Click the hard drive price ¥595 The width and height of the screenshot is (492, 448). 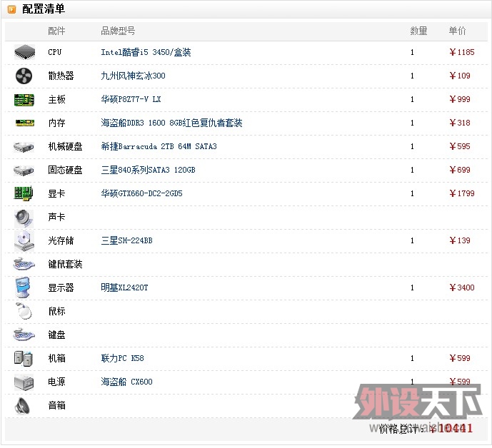459,146
